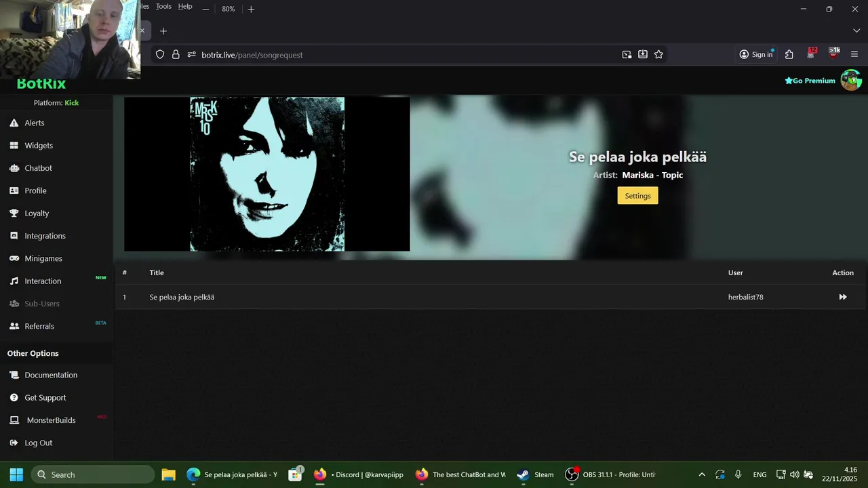The height and width of the screenshot is (488, 868).
Task: Open a new browser tab
Action: [163, 30]
